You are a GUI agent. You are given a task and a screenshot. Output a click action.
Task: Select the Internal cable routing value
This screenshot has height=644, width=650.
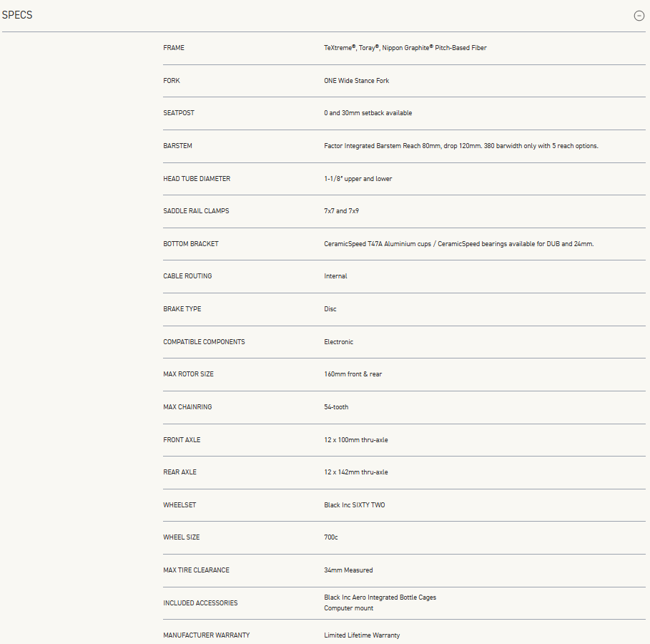click(x=335, y=276)
